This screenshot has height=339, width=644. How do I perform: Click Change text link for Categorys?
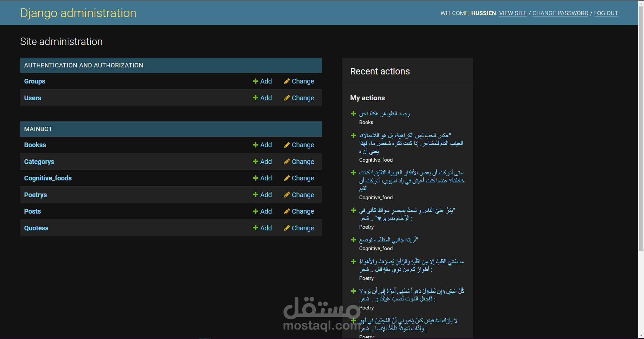(x=303, y=162)
